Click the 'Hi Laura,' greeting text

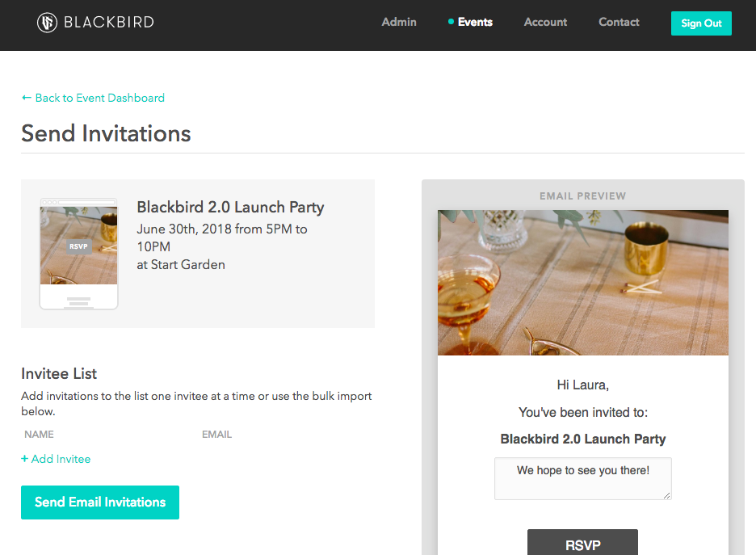pyautogui.click(x=583, y=385)
